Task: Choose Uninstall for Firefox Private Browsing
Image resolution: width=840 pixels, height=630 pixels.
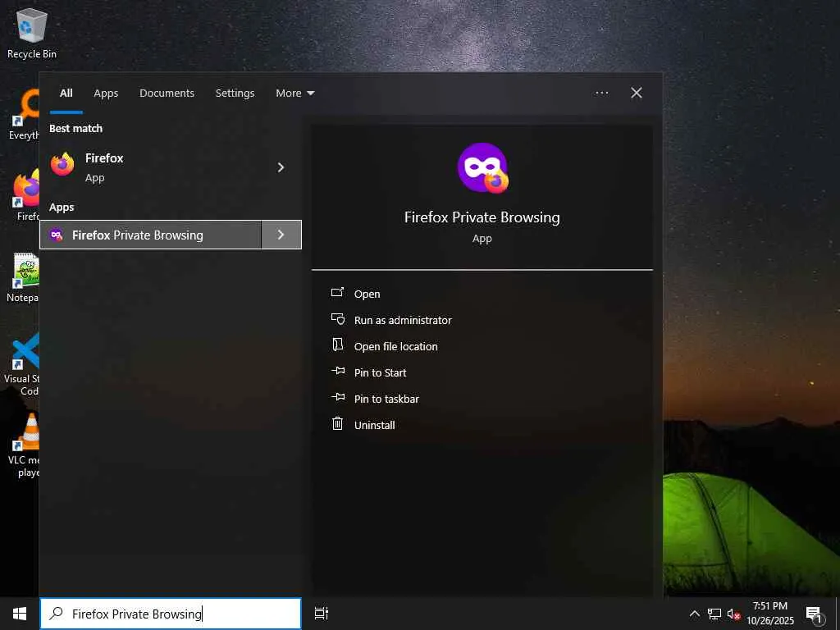Action: [x=363, y=425]
